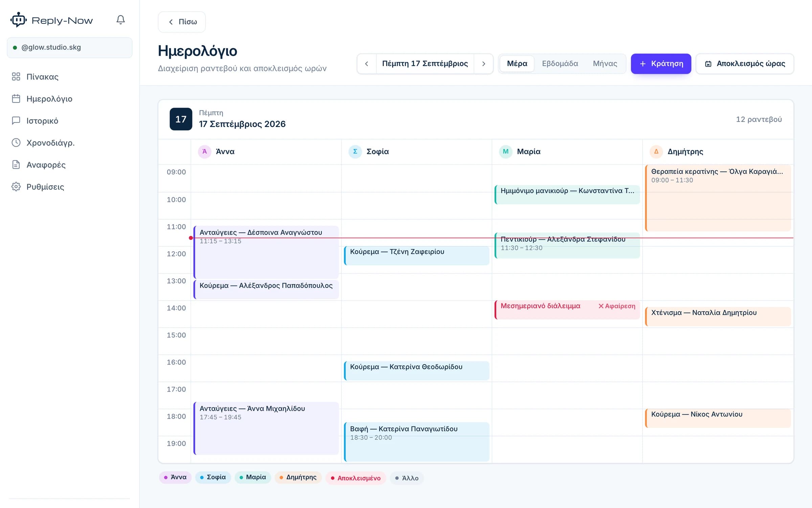Open Κούρεμα — Αλέξανδρος Παπαδόπουλος appointment

tap(266, 290)
